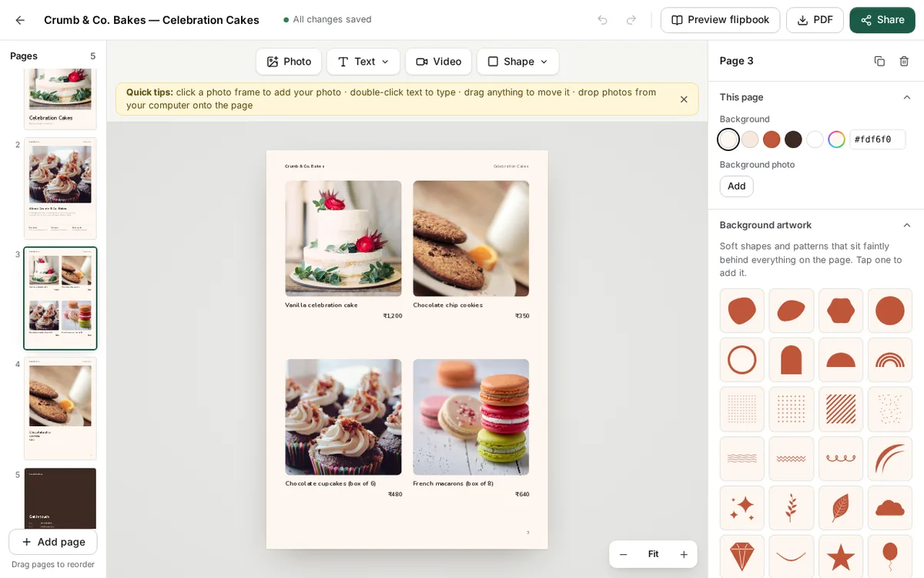Open the rainbow custom color picker
The width and height of the screenshot is (924, 578).
(836, 139)
